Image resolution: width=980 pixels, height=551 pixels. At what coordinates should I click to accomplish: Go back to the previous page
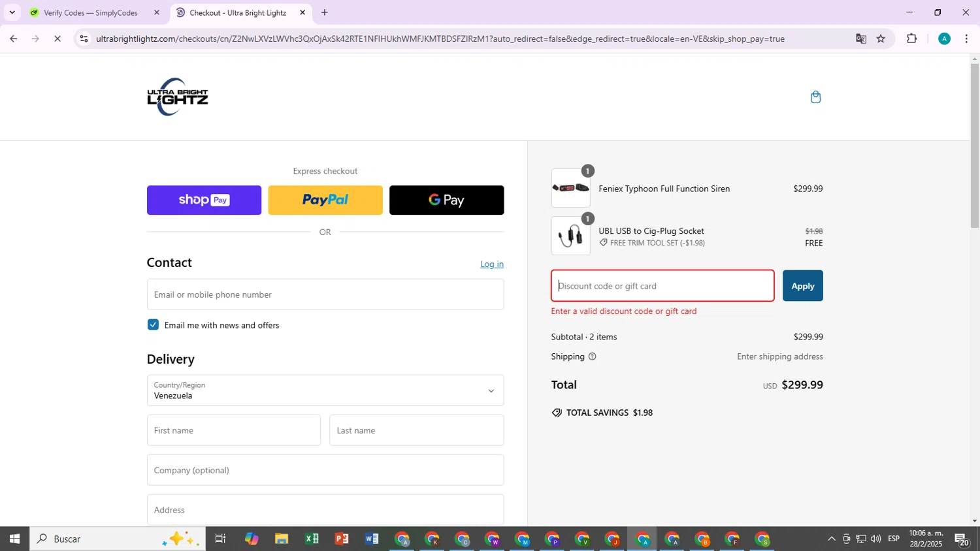click(x=14, y=39)
